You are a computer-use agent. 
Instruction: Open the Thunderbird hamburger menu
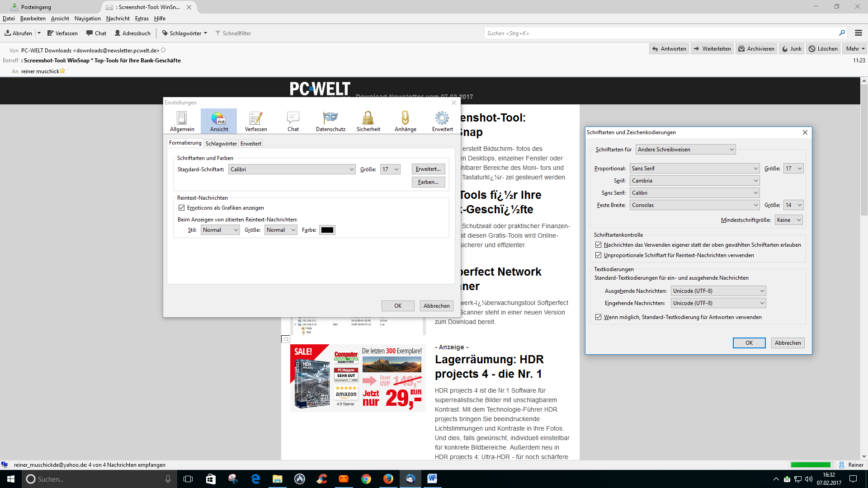coord(858,33)
